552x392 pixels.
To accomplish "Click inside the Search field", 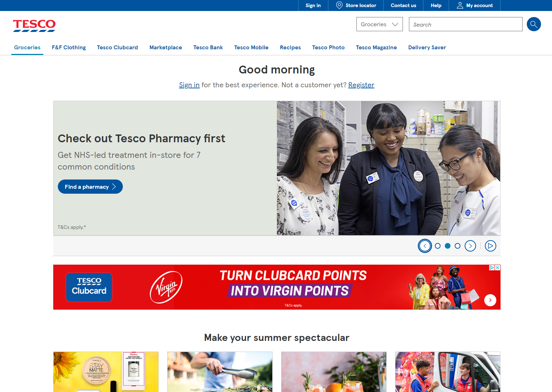I will 465,24.
